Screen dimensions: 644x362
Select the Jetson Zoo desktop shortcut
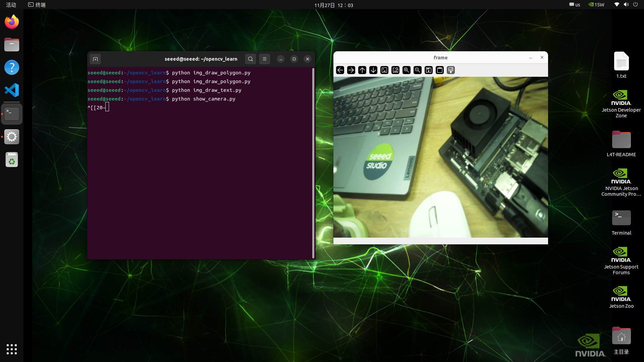621,297
